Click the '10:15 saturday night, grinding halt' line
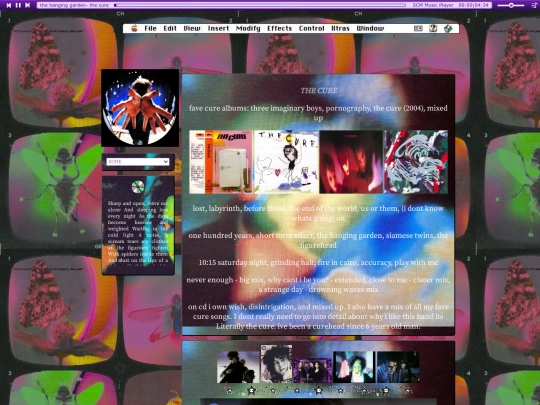The width and height of the screenshot is (540, 405). point(318,262)
